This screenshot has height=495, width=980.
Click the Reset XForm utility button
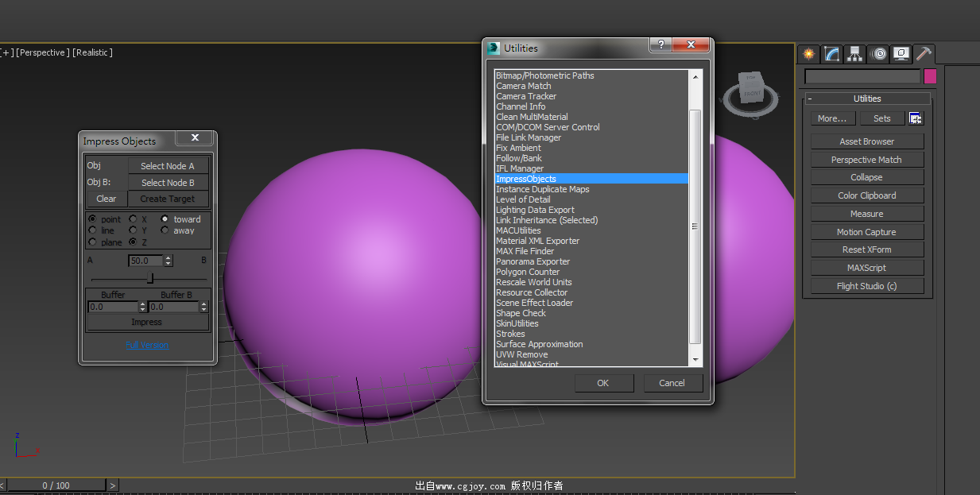[x=867, y=249]
